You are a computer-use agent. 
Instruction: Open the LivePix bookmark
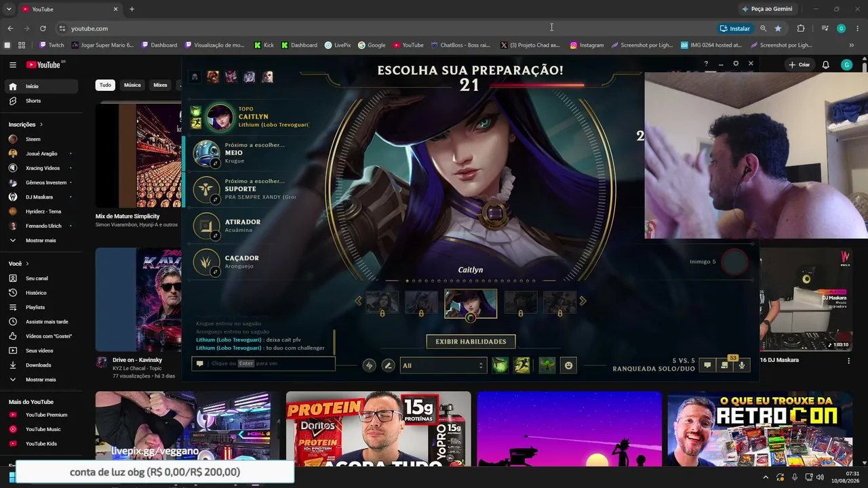tap(338, 45)
